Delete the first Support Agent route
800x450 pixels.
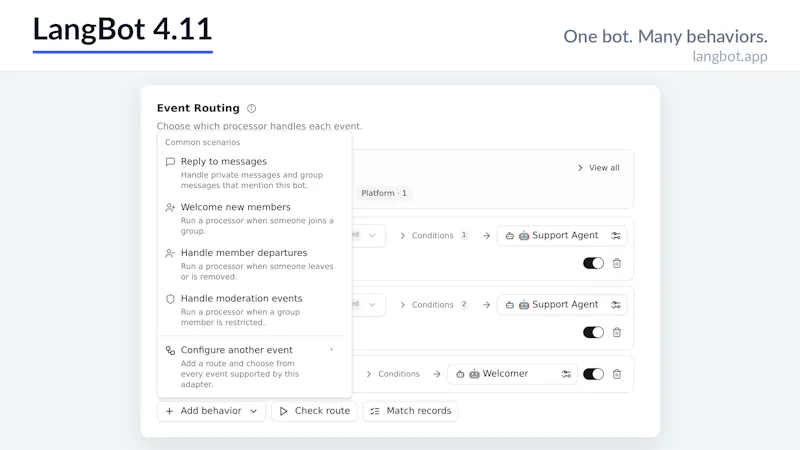tap(617, 263)
